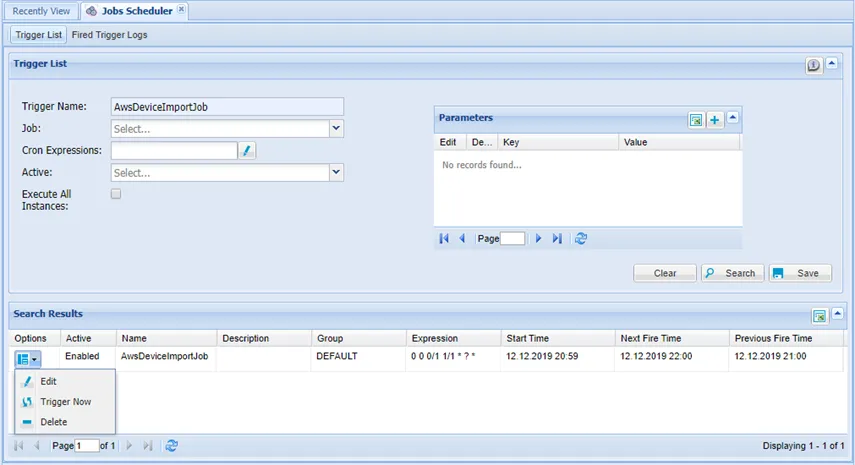This screenshot has width=855, height=465.
Task: Click the Cron Expressions edit pencil icon
Action: point(246,150)
